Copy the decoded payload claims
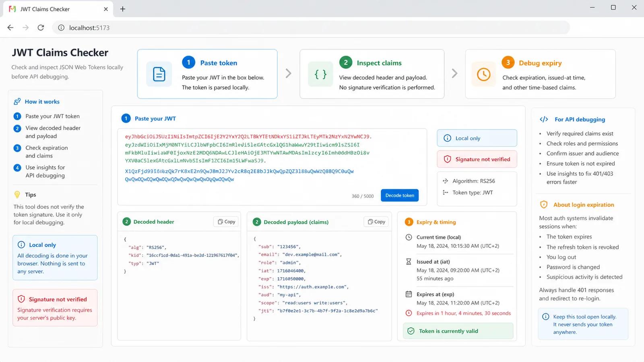The width and height of the screenshot is (644, 362). [x=376, y=222]
